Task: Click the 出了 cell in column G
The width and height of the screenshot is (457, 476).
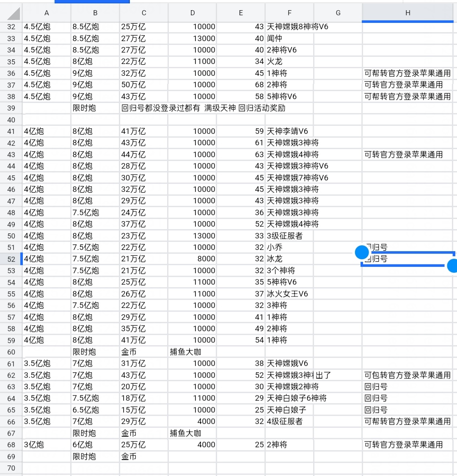Action: pyautogui.click(x=338, y=375)
